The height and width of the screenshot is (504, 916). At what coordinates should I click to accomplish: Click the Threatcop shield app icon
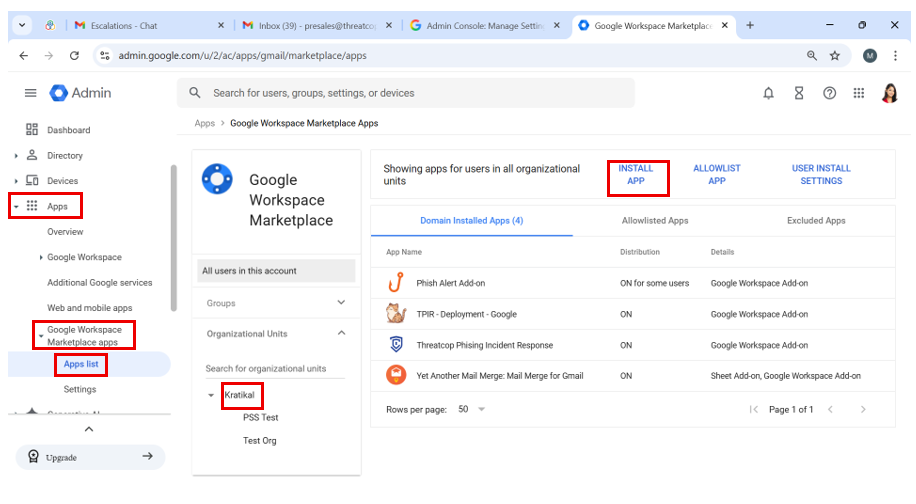[x=396, y=345]
